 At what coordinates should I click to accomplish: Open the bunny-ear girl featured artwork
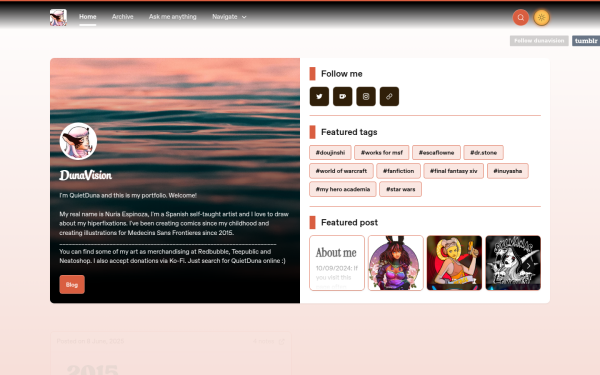396,263
